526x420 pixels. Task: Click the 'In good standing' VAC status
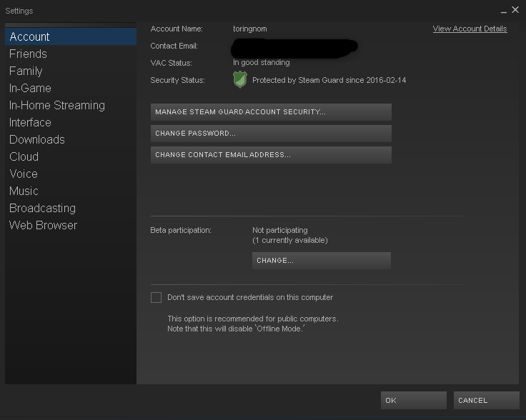pos(262,63)
